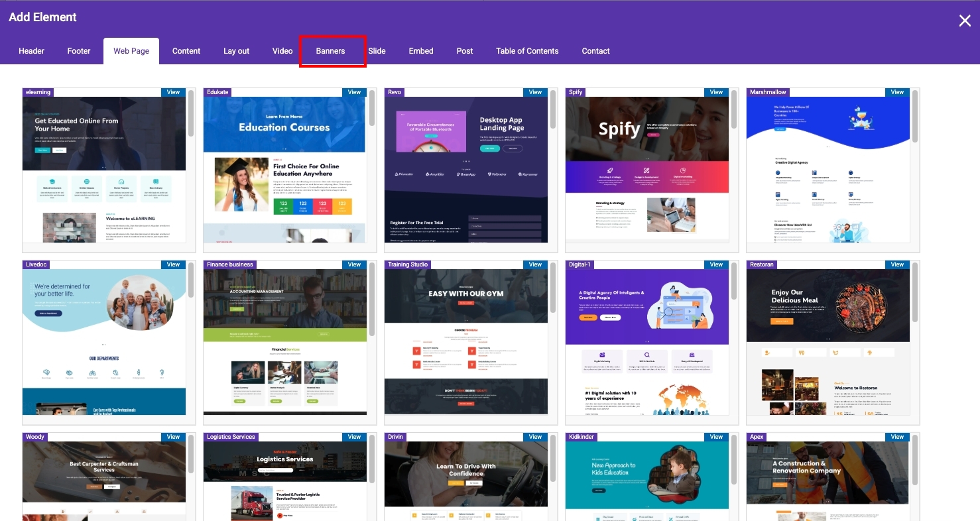
Task: Open the Contact tab
Action: click(595, 51)
